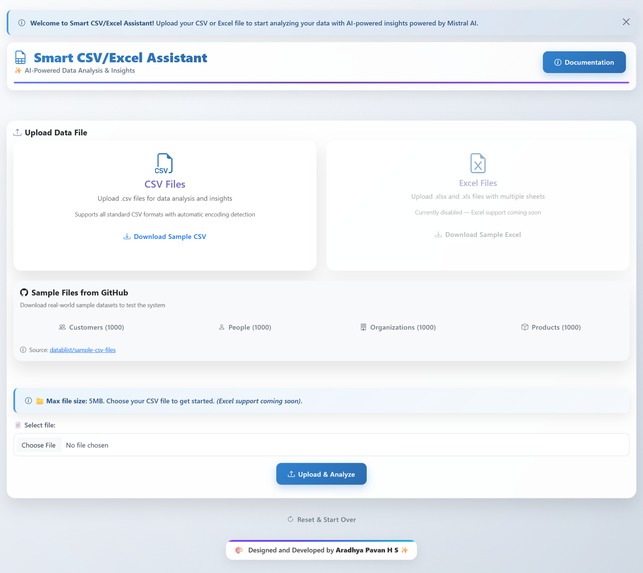Click the footer credit Aradhya Pavan H S
This screenshot has height=573, width=643.
click(367, 550)
